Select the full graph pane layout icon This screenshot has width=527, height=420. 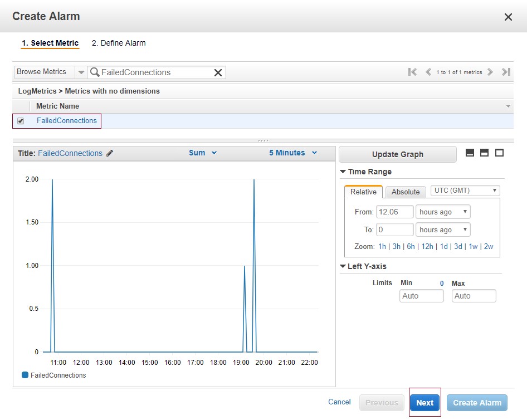500,153
